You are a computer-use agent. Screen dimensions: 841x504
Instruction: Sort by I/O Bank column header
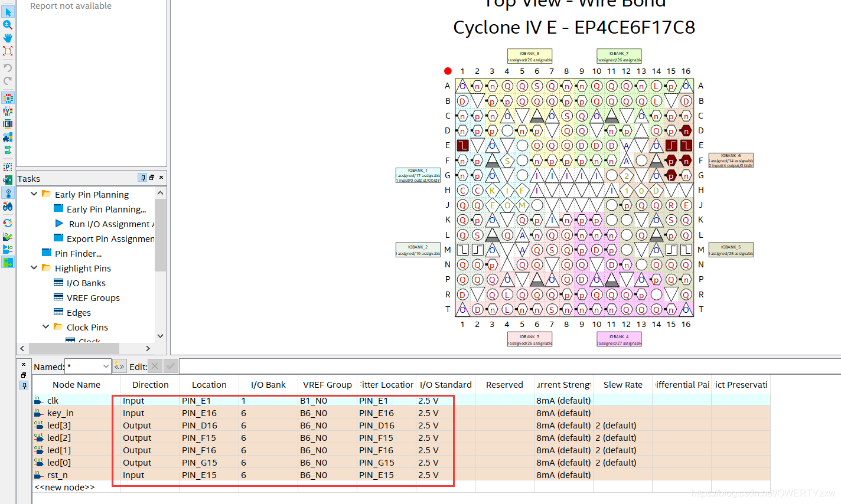click(x=268, y=384)
